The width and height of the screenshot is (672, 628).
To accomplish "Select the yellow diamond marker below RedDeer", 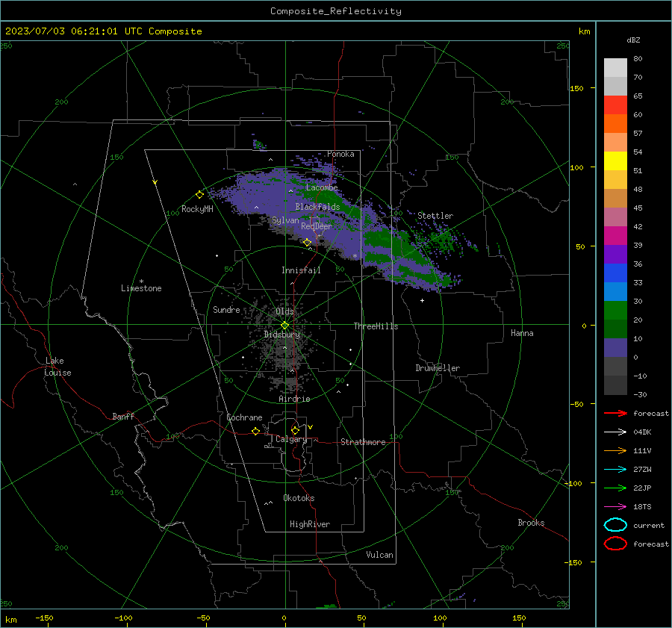I will [308, 243].
